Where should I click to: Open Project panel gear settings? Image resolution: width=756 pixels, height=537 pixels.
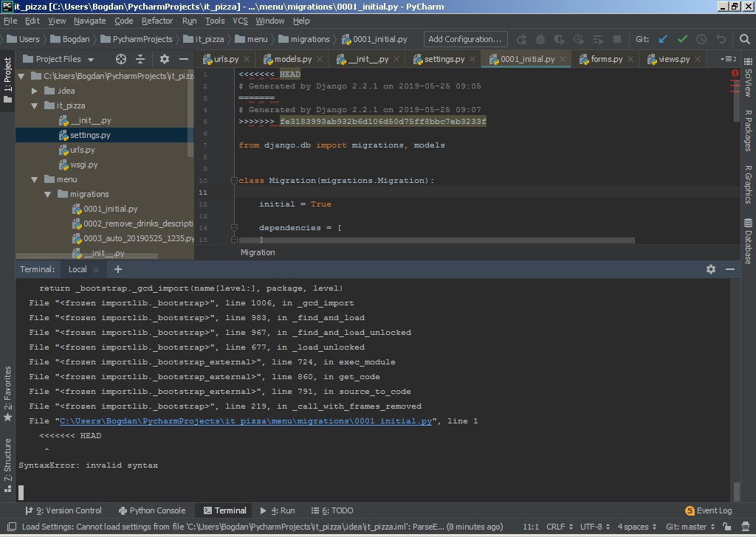[165, 59]
